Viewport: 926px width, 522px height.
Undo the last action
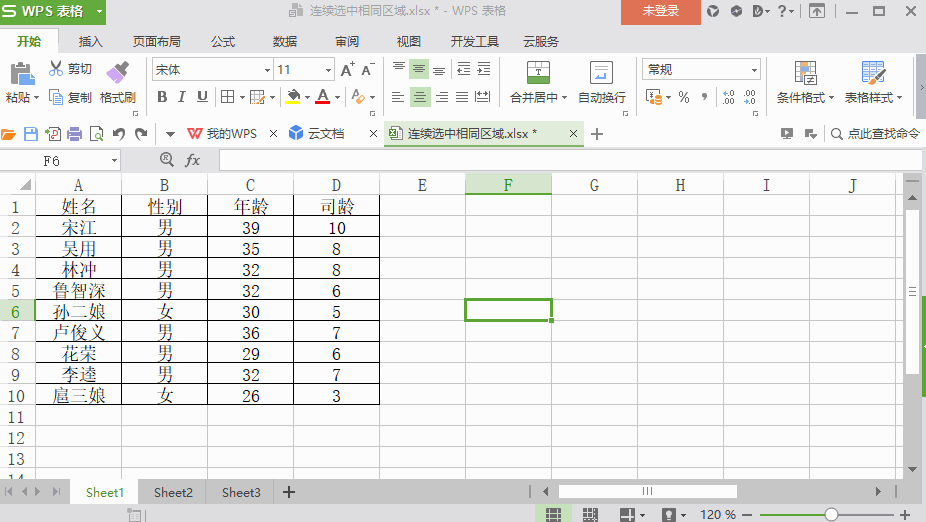pyautogui.click(x=119, y=134)
